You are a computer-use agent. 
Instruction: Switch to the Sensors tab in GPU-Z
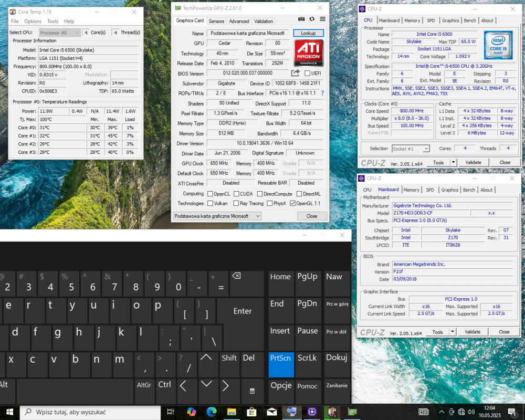pos(216,21)
